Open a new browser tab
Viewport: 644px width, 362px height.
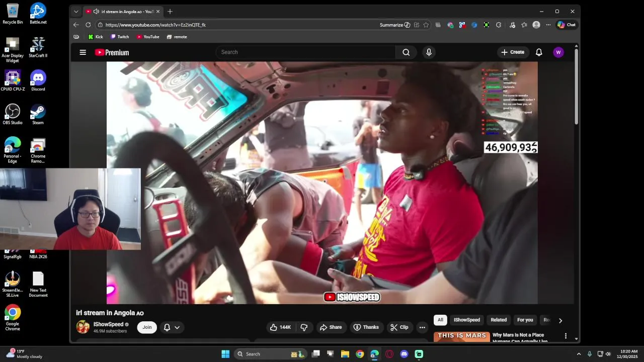170,12
